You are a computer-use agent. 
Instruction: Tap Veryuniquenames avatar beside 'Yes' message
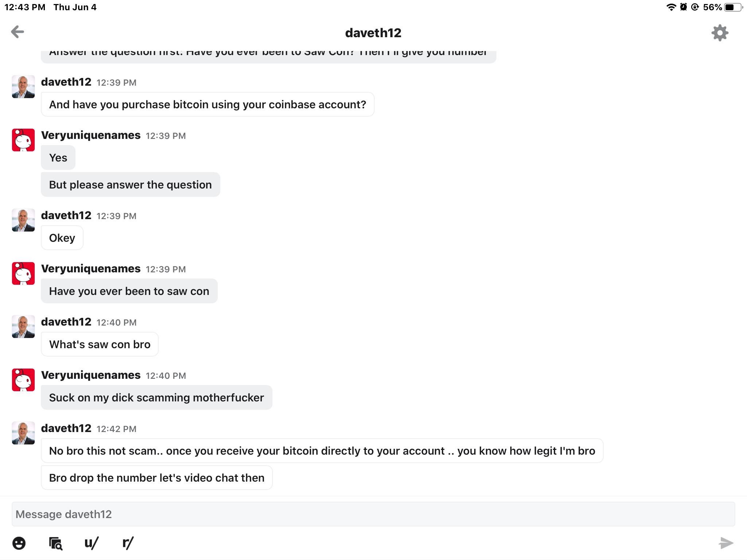[x=23, y=140]
